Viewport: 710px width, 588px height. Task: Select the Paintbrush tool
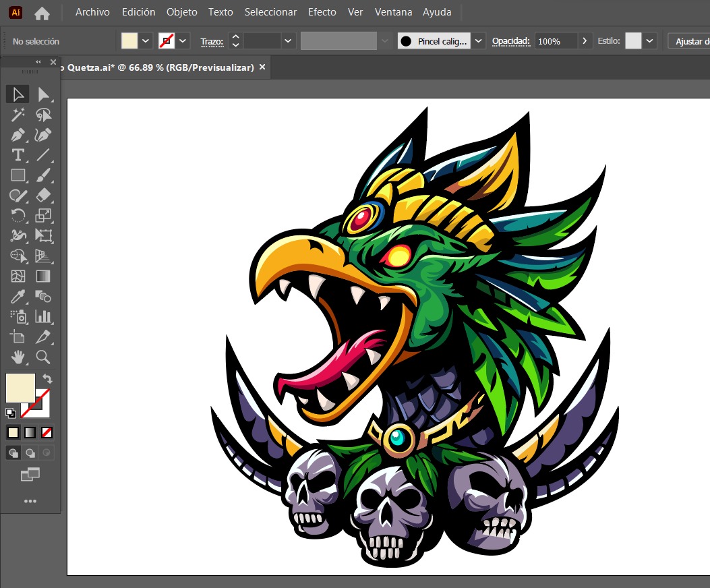tap(44, 175)
